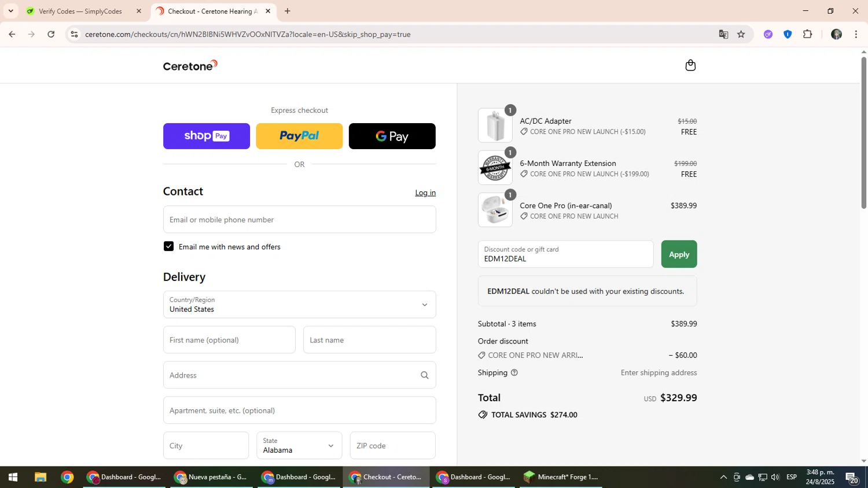
Task: Open File Explorer from the taskbar
Action: tap(40, 477)
